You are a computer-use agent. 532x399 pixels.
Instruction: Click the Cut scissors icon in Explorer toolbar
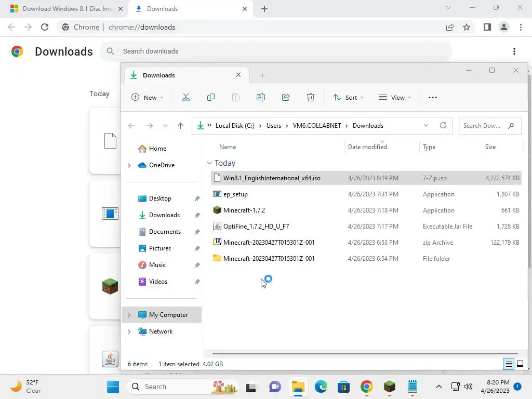[x=185, y=97]
